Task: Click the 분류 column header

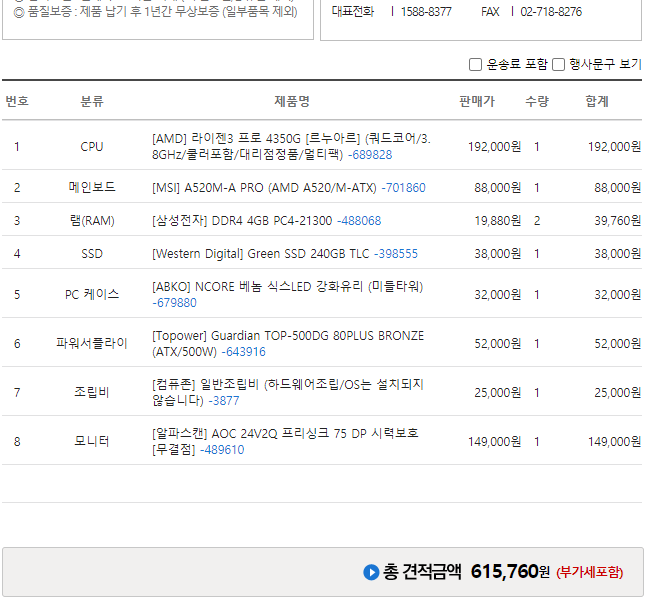Action: (x=92, y=101)
